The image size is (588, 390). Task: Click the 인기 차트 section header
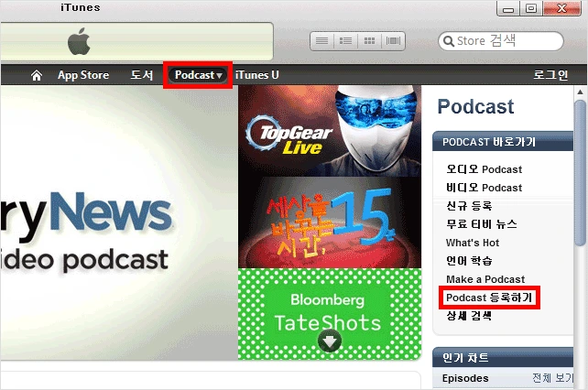(503, 357)
